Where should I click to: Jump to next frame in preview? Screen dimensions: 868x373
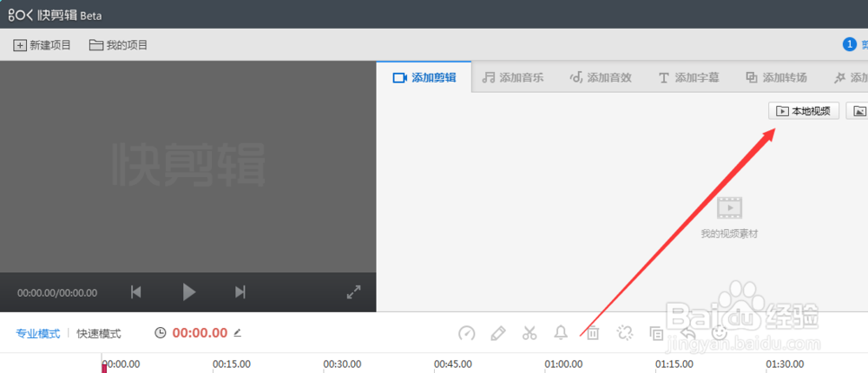(240, 291)
